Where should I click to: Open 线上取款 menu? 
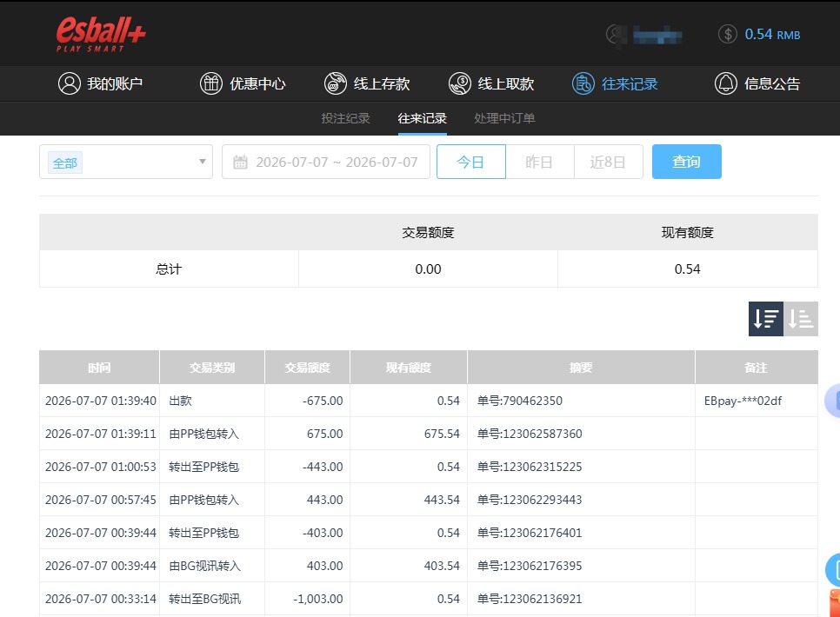(506, 83)
